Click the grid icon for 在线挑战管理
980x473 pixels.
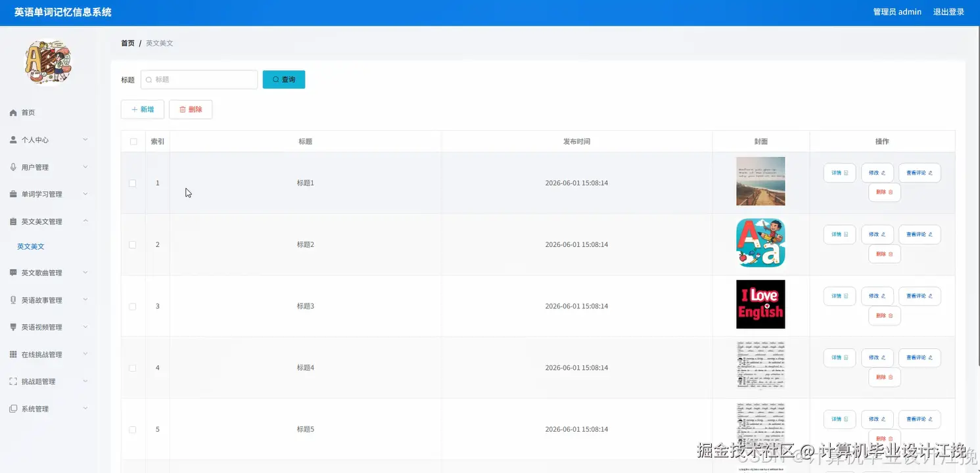coord(13,355)
